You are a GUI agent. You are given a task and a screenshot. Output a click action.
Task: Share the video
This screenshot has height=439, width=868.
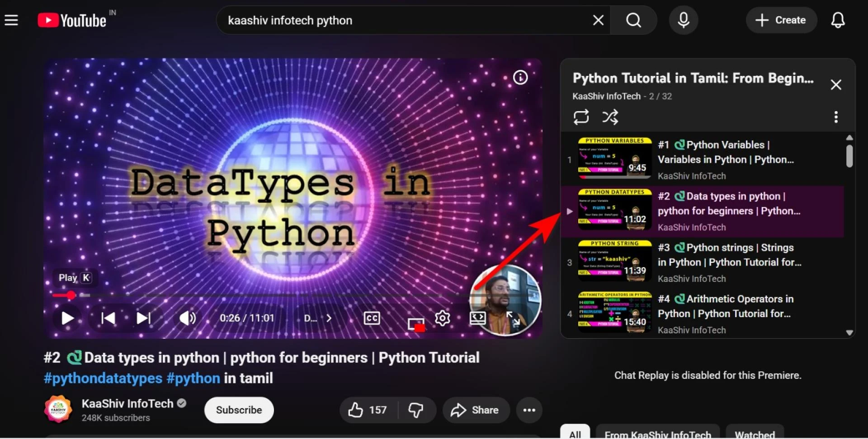tap(476, 410)
